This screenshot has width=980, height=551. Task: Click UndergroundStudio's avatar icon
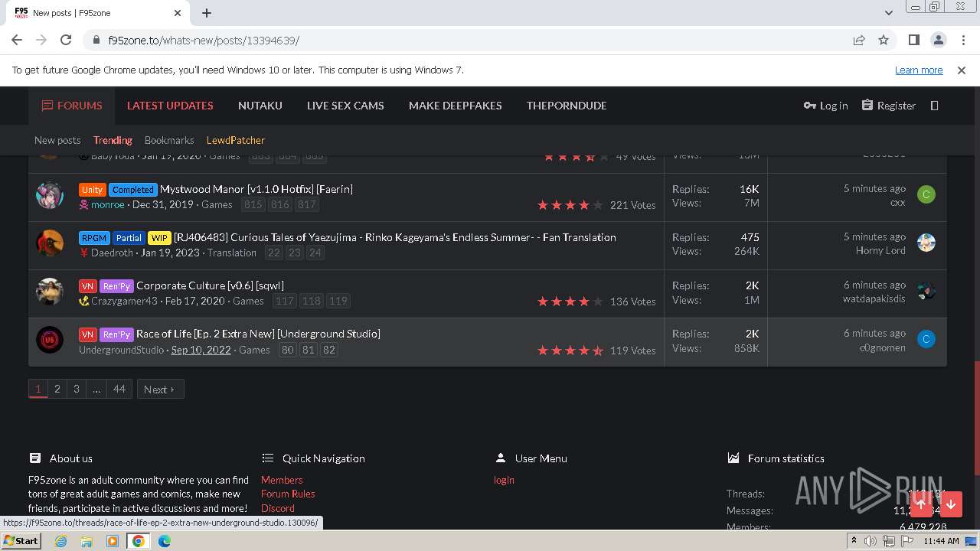click(x=50, y=340)
